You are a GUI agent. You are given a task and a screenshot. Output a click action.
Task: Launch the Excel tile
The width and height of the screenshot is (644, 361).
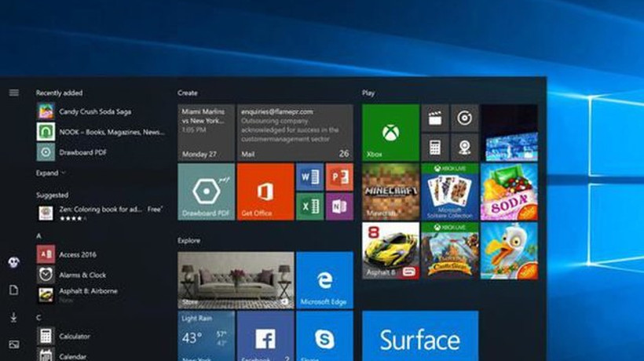point(309,206)
